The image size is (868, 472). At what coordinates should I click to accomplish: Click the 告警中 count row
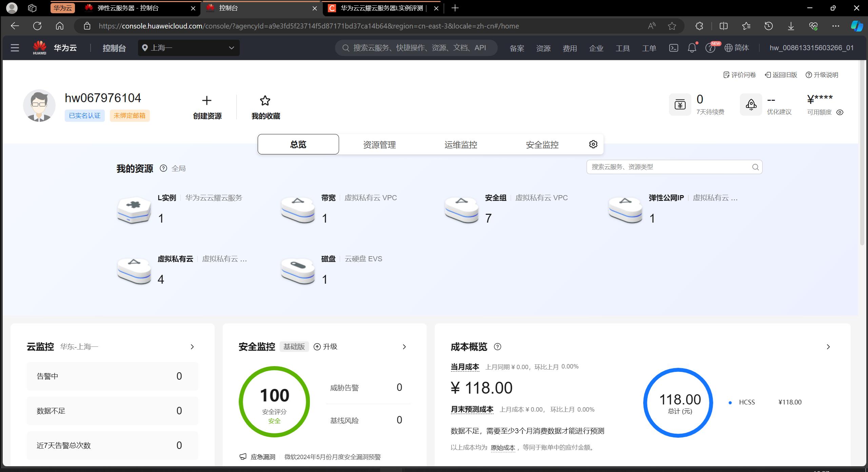pos(112,376)
